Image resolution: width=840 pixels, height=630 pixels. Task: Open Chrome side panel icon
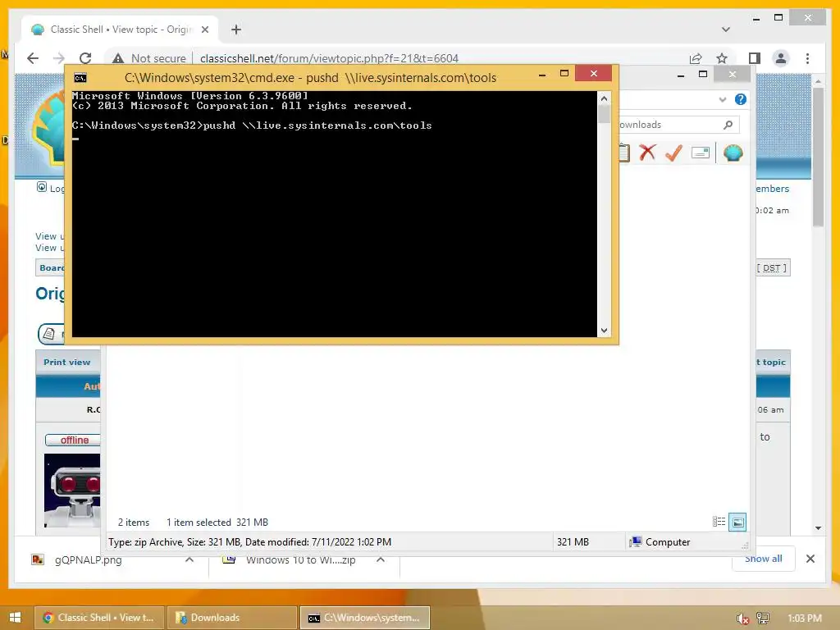[755, 58]
